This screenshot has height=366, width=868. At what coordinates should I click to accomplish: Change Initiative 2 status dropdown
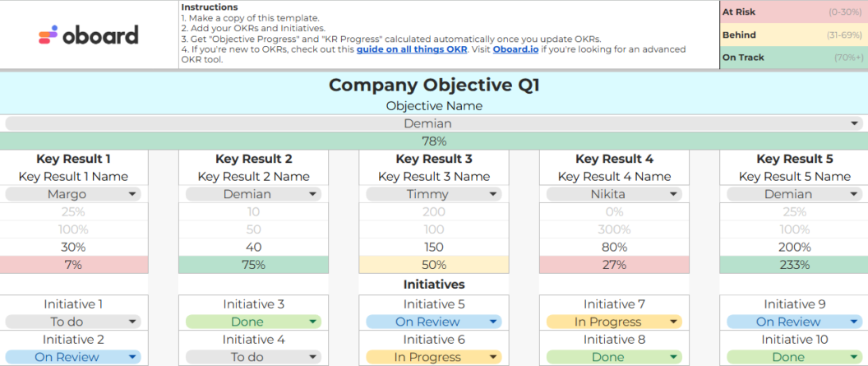coord(74,357)
